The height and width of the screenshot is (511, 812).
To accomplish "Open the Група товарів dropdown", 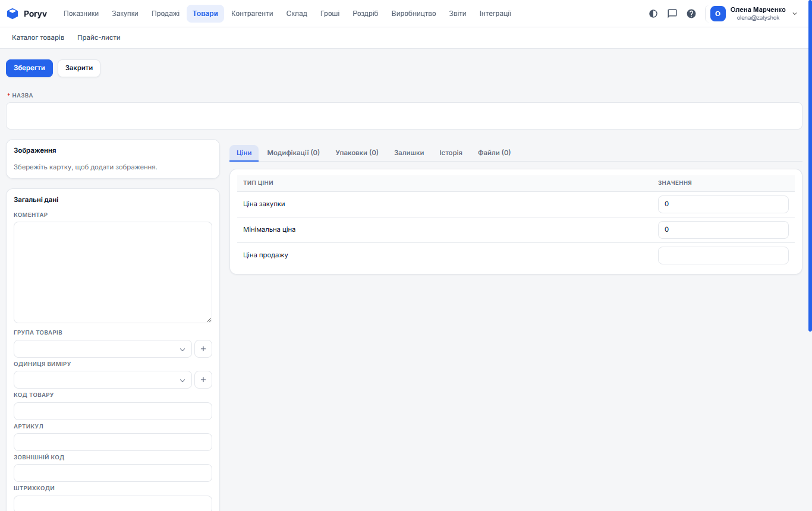I will click(x=103, y=349).
